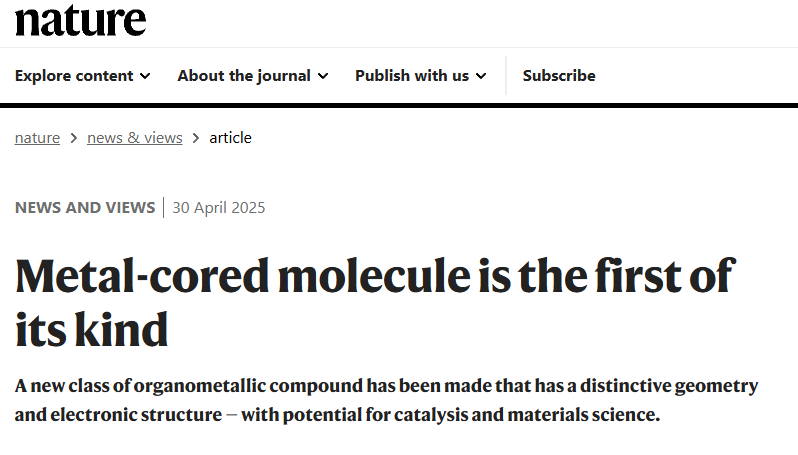
Task: Click the NEWS AND VIEWS category label
Action: 85,208
